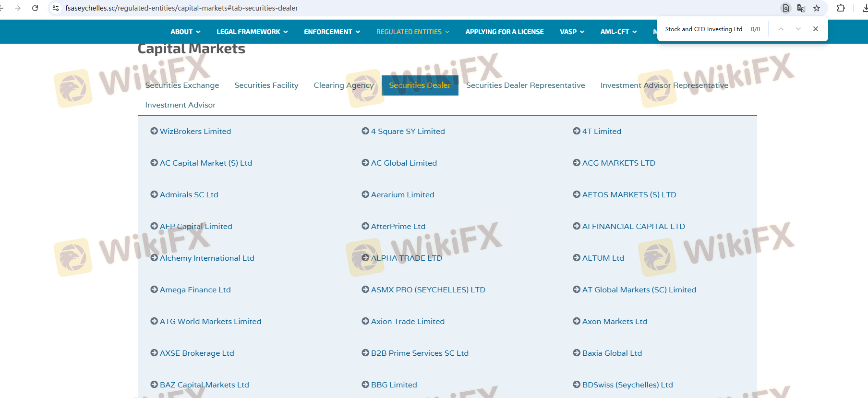Close the find-in-page search bar
Screen dimensions: 868x398
[x=815, y=29]
